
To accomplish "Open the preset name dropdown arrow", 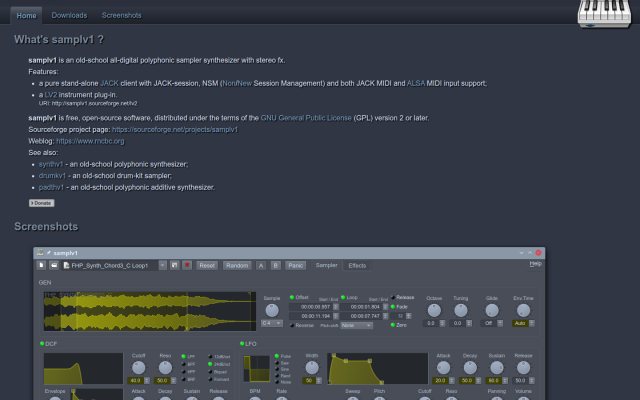I will coord(162,265).
